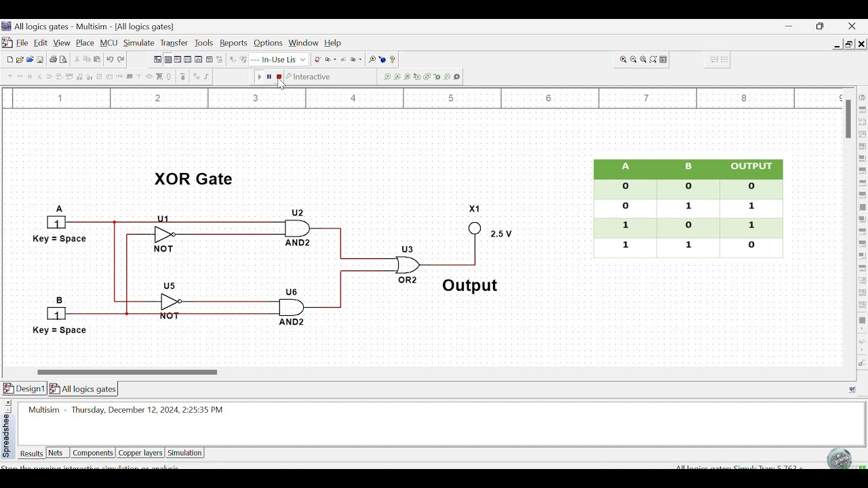Copy the selection to clipboard
The width and height of the screenshot is (868, 488).
[87, 60]
